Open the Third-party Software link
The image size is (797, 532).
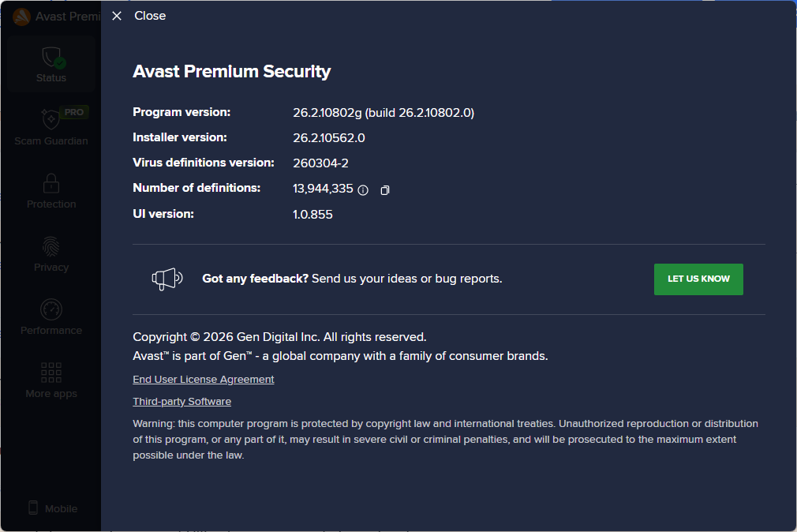tap(181, 402)
